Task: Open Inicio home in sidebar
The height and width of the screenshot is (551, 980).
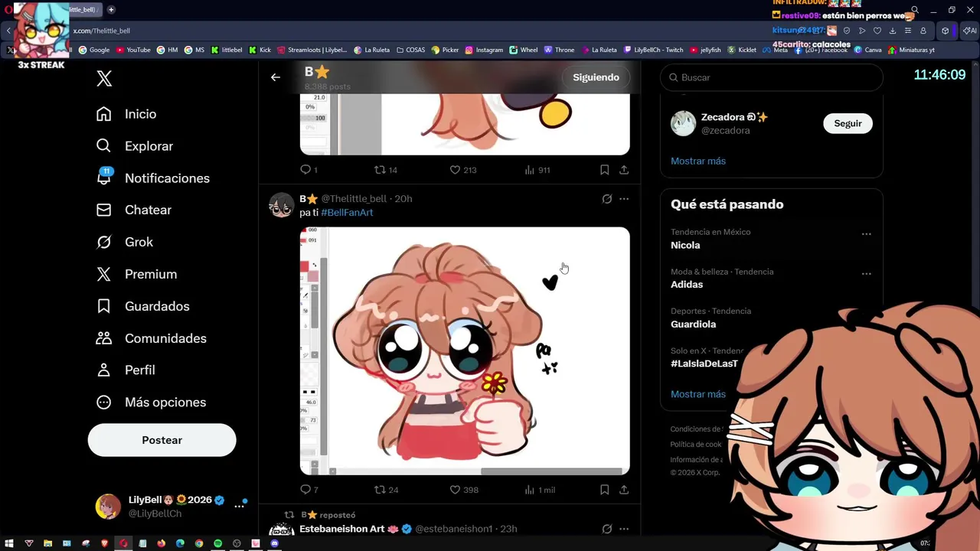Action: pos(126,114)
